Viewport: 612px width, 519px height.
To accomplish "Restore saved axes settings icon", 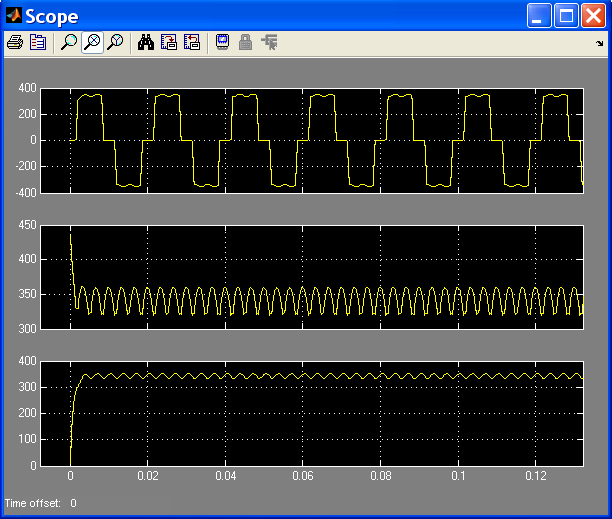I will (192, 42).
